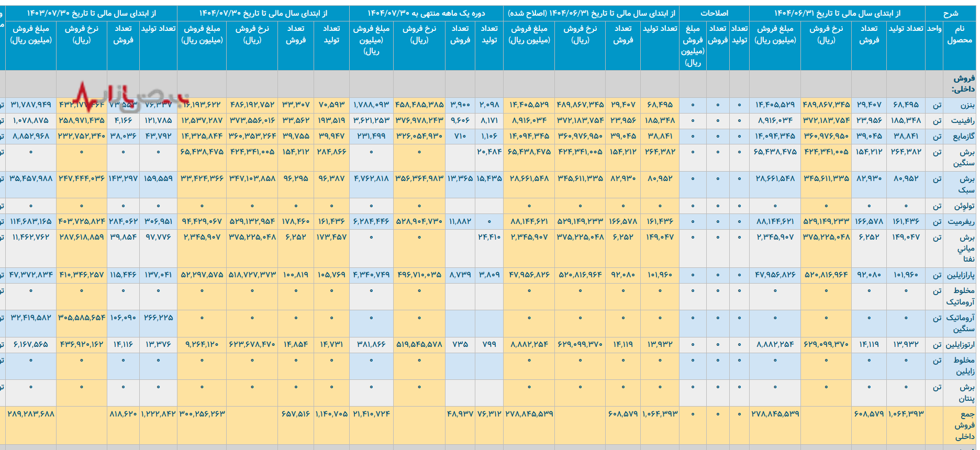Select the 'آروماتیک سنگین' row label
The width and height of the screenshot is (980, 450).
click(x=960, y=323)
